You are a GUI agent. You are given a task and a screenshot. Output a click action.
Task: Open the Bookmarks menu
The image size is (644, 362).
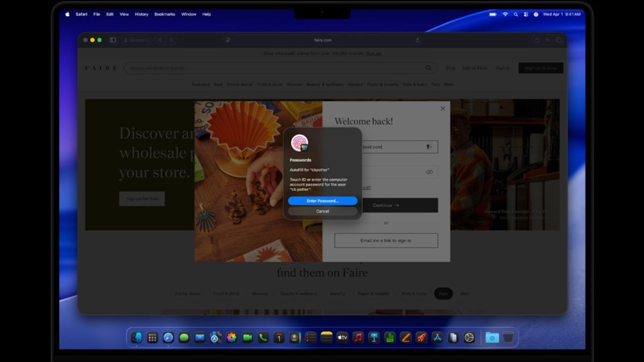[165, 14]
